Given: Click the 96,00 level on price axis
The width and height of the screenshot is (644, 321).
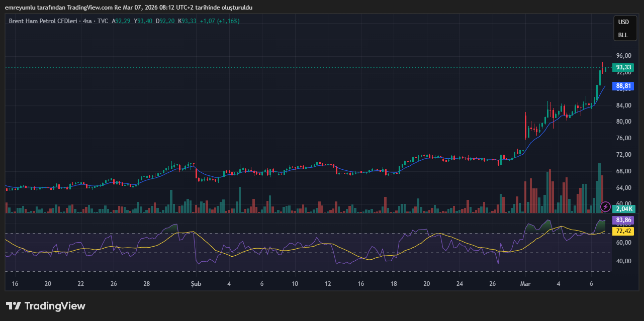Looking at the screenshot, I should (623, 56).
